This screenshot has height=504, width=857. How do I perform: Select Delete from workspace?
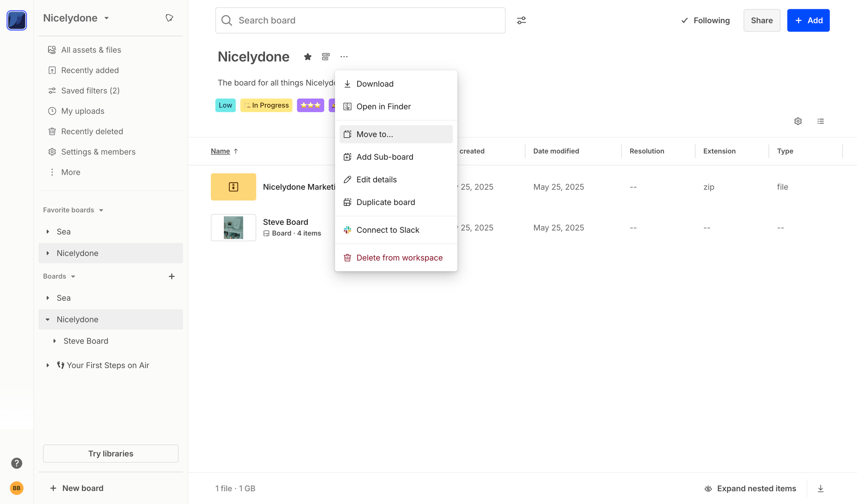[396, 257]
